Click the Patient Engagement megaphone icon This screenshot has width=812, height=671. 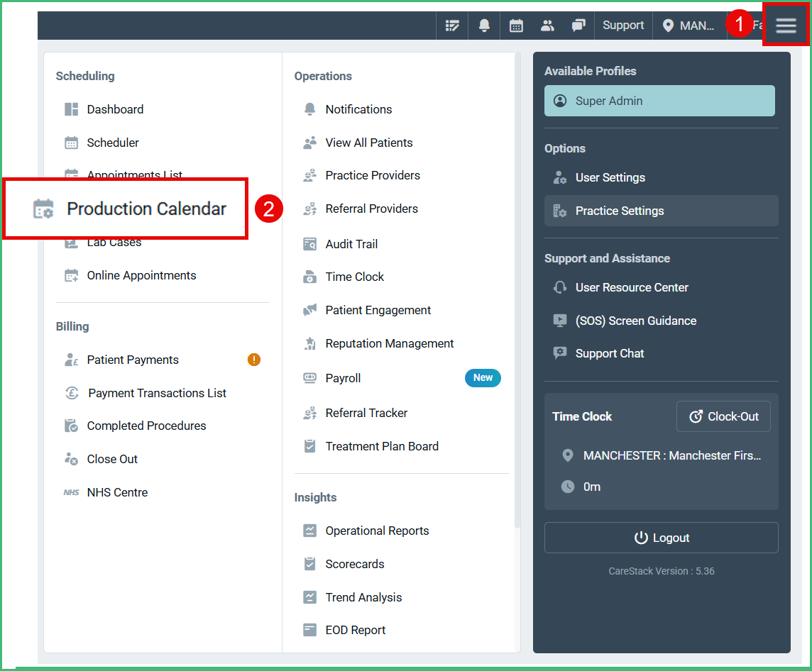[x=309, y=310]
